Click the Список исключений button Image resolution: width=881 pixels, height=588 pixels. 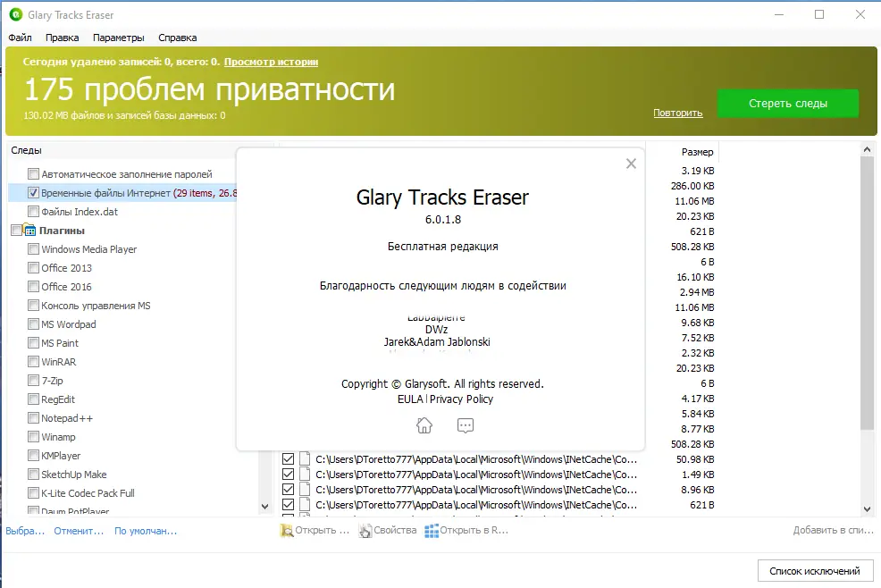pyautogui.click(x=815, y=571)
